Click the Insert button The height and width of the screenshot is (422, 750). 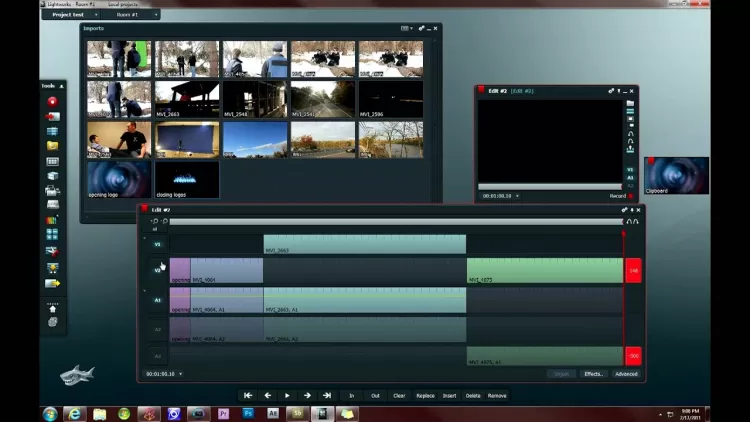(x=450, y=395)
